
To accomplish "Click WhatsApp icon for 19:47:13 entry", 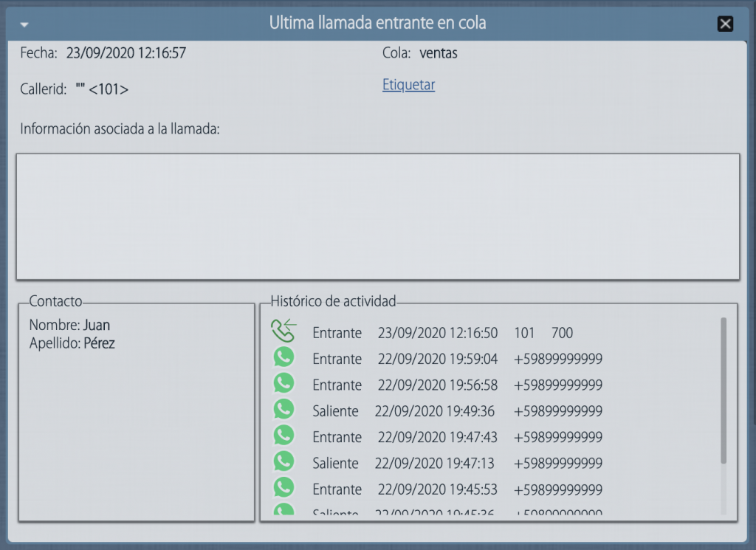I will point(283,462).
